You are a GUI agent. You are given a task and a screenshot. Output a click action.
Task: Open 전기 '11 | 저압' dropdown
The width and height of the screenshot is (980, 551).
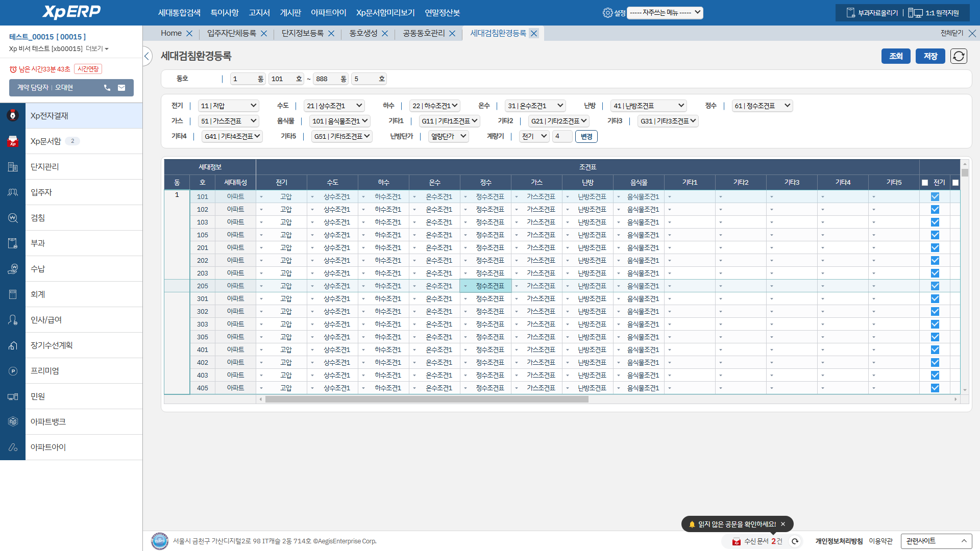coord(228,106)
